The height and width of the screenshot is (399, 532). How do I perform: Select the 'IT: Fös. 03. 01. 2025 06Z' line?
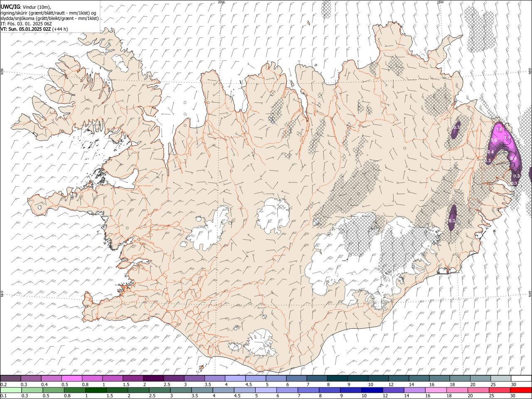pyautogui.click(x=26, y=24)
